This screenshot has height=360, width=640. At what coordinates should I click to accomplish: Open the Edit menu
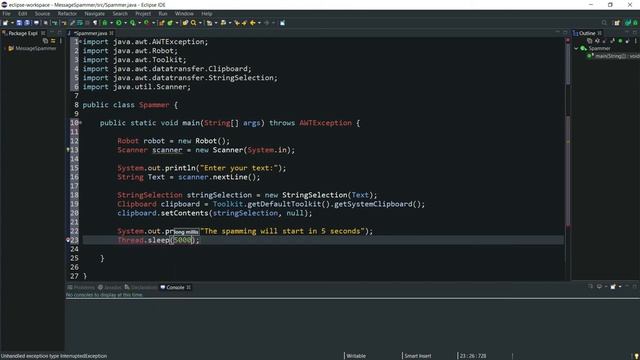[22, 13]
